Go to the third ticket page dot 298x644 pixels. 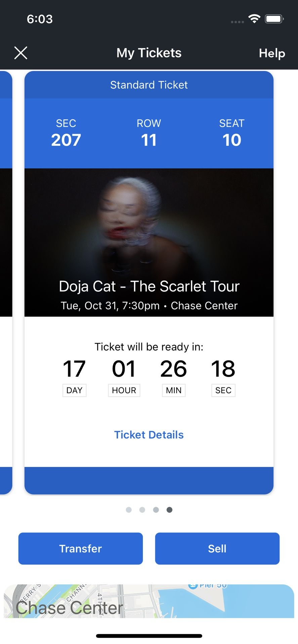tap(156, 510)
